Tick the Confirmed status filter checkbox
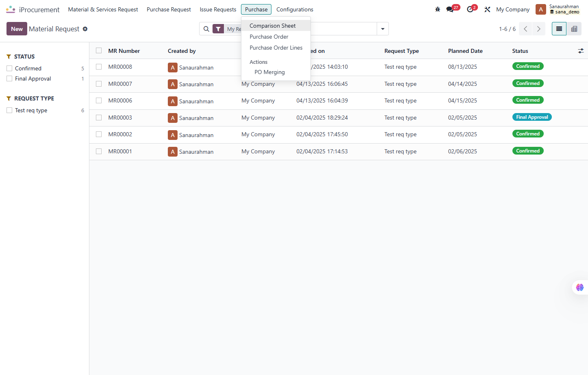Viewport: 588px width, 375px height. coord(9,68)
